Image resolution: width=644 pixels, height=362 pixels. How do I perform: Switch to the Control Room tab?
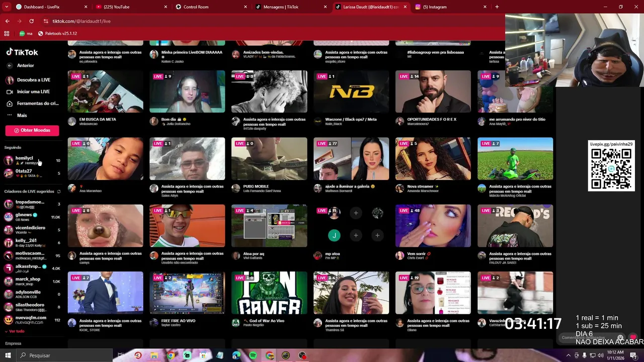(211, 7)
